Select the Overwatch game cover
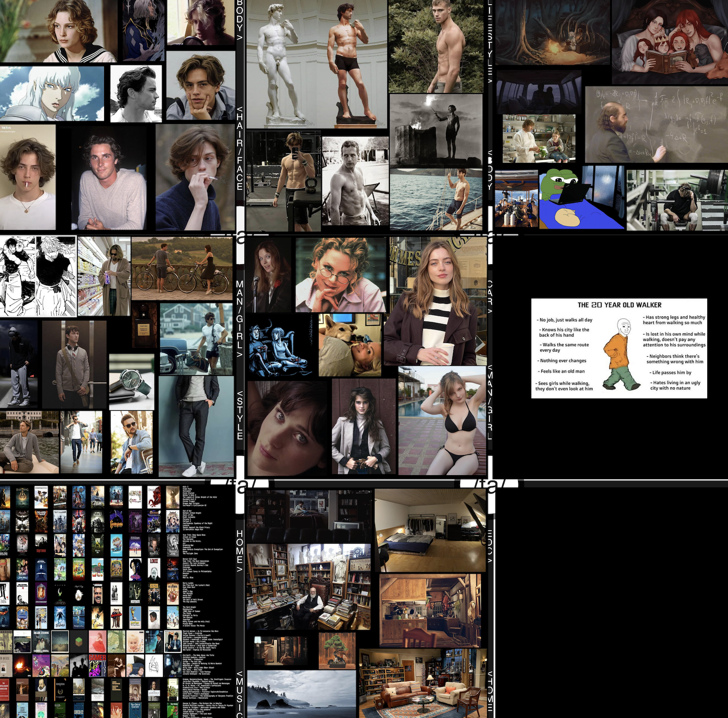This screenshot has height=718, width=728. click(x=41, y=497)
